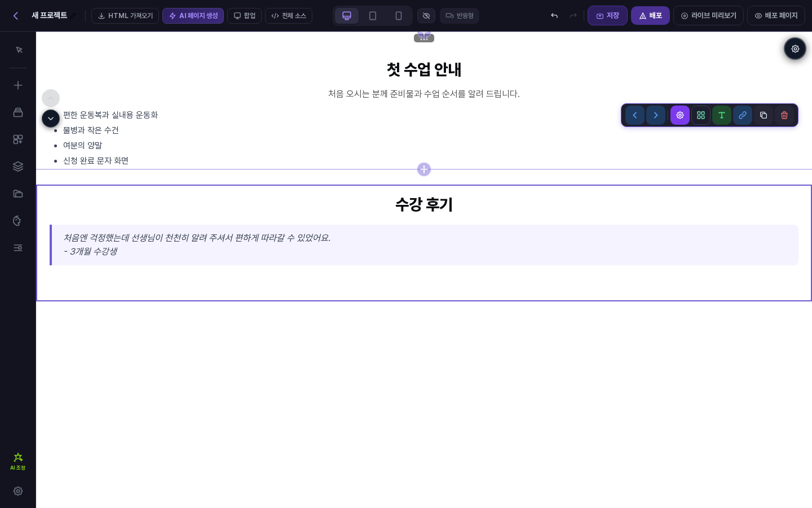Image resolution: width=812 pixels, height=508 pixels.
Task: Move section down with the dark down chevron
Action: pyautogui.click(x=51, y=119)
